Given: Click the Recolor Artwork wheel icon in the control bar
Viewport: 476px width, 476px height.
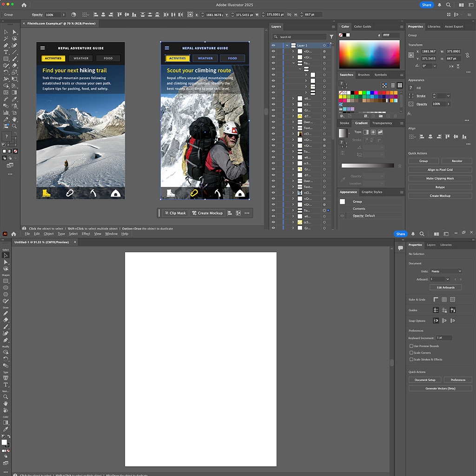Looking at the screenshot, I should tap(73, 14).
